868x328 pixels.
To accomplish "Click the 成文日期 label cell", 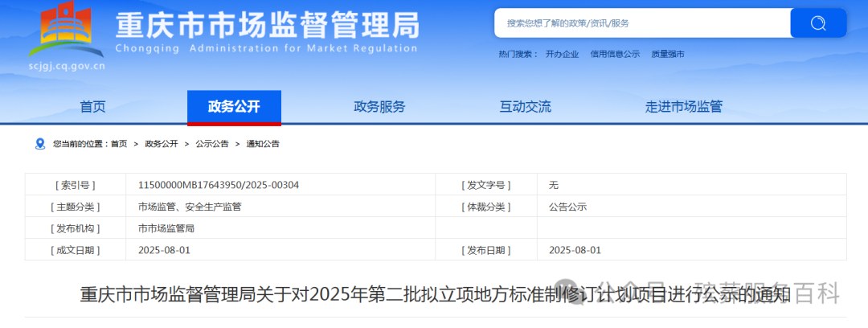I will [76, 250].
